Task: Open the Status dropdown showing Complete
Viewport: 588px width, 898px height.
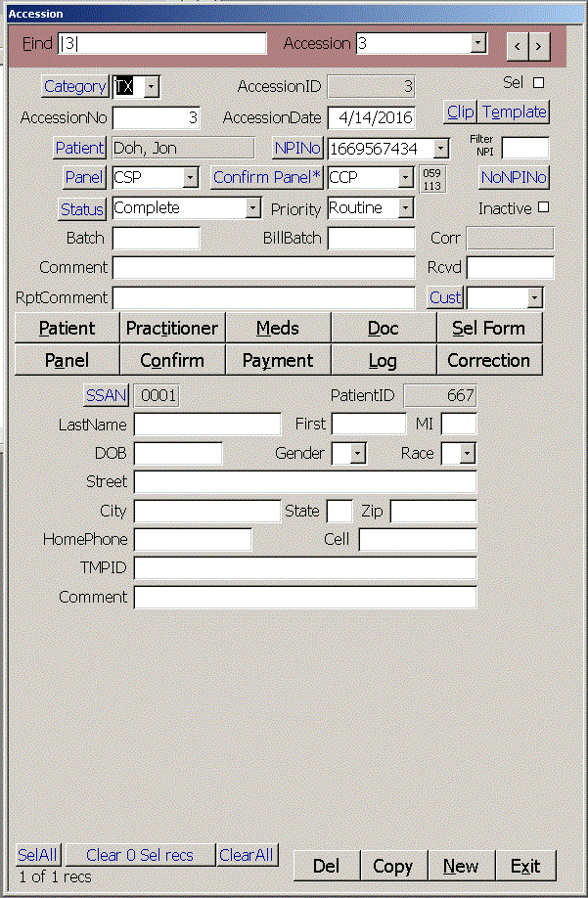Action: tap(252, 208)
